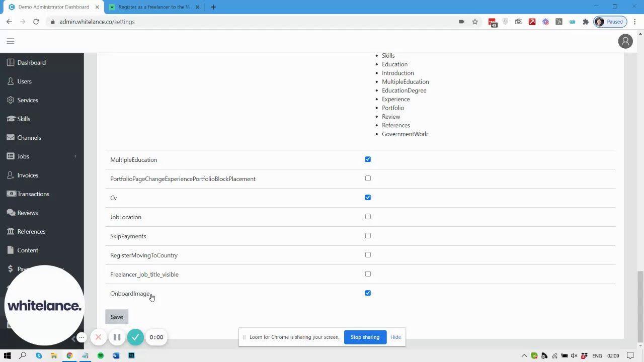The image size is (644, 362).
Task: Save the settings form
Action: 117,317
